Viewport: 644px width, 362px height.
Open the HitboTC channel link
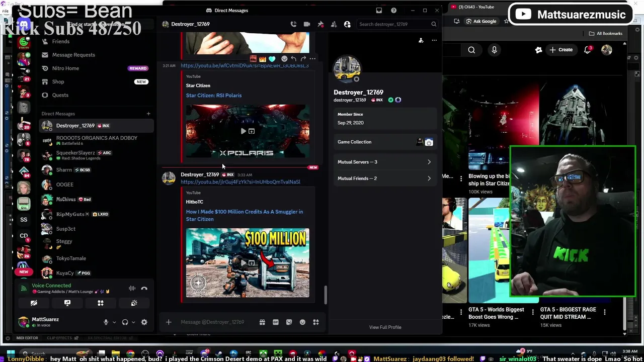click(194, 202)
